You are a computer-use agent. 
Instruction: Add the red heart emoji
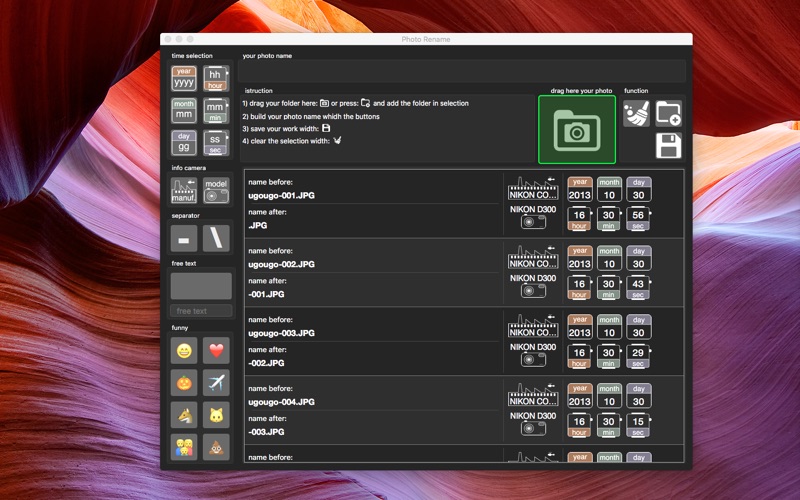click(x=216, y=350)
